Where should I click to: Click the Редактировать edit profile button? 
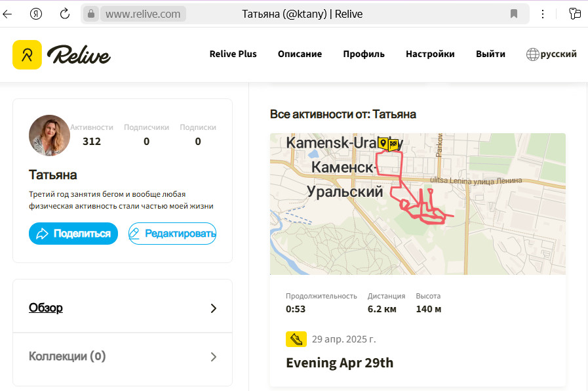click(172, 234)
